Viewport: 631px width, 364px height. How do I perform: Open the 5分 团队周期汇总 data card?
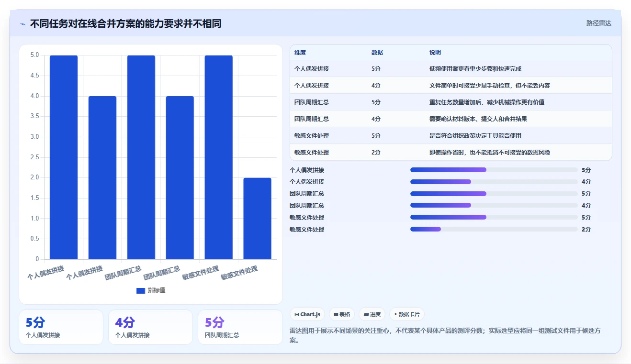tap(240, 327)
